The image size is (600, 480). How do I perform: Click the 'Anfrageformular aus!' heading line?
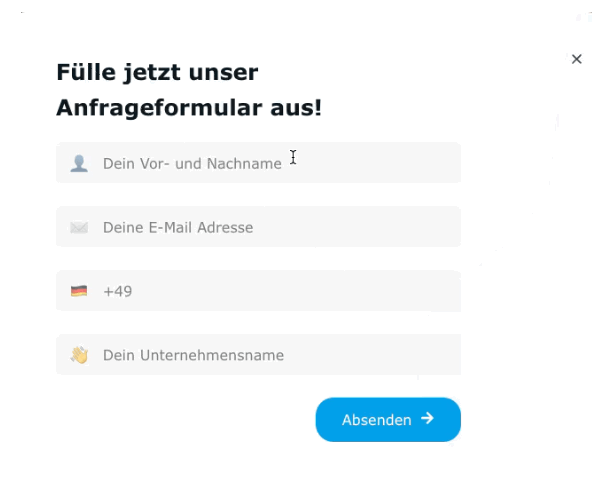[x=189, y=108]
